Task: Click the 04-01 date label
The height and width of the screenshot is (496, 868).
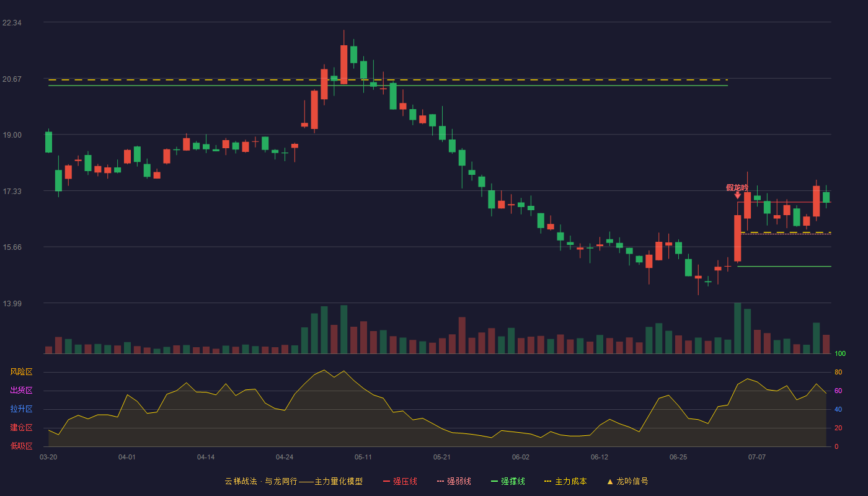Action: pos(127,457)
